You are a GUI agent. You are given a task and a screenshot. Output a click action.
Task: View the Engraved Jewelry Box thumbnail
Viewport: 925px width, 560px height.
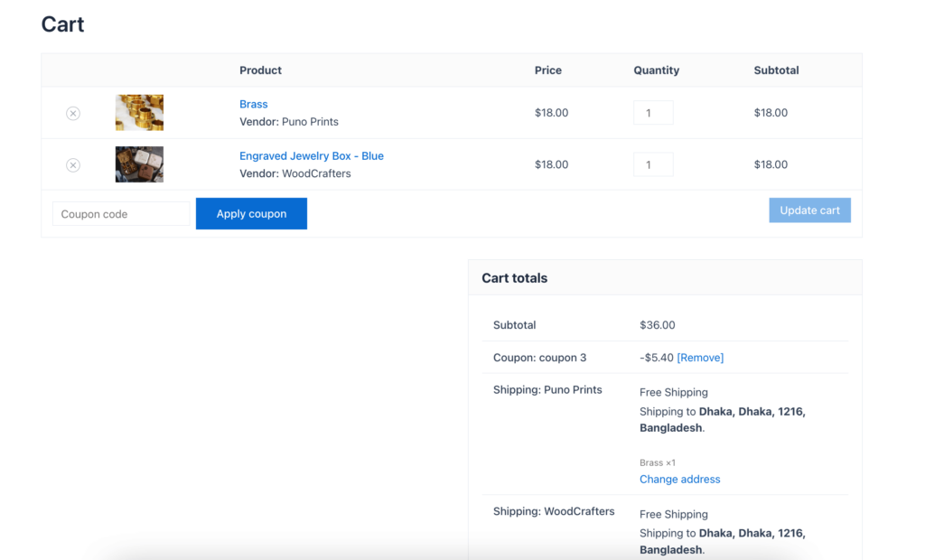coord(139,163)
